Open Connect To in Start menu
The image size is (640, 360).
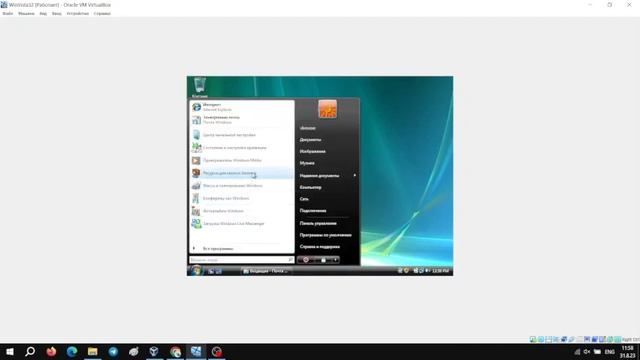pyautogui.click(x=313, y=211)
